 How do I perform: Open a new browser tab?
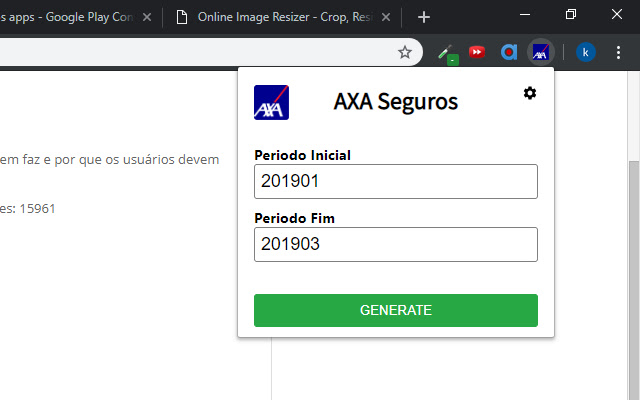coord(424,17)
